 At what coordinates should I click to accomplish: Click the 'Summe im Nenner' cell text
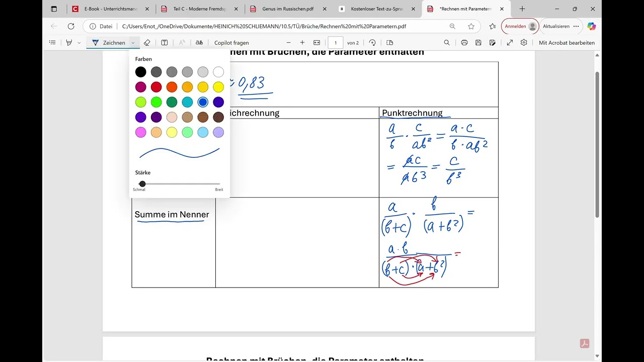coord(172,215)
